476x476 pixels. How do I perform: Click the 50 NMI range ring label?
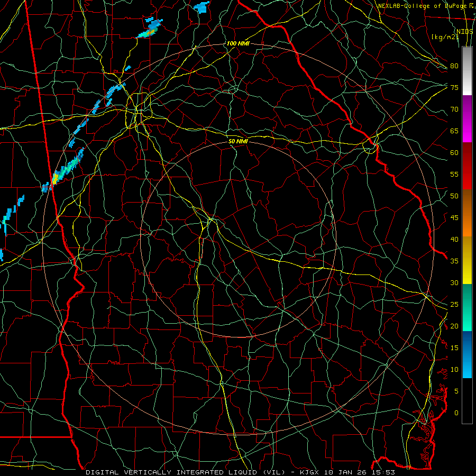238,141
